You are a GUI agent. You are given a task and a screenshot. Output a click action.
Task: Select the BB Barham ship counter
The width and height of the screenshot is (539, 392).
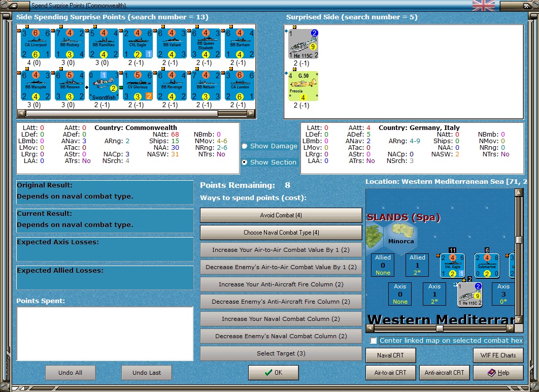240,44
